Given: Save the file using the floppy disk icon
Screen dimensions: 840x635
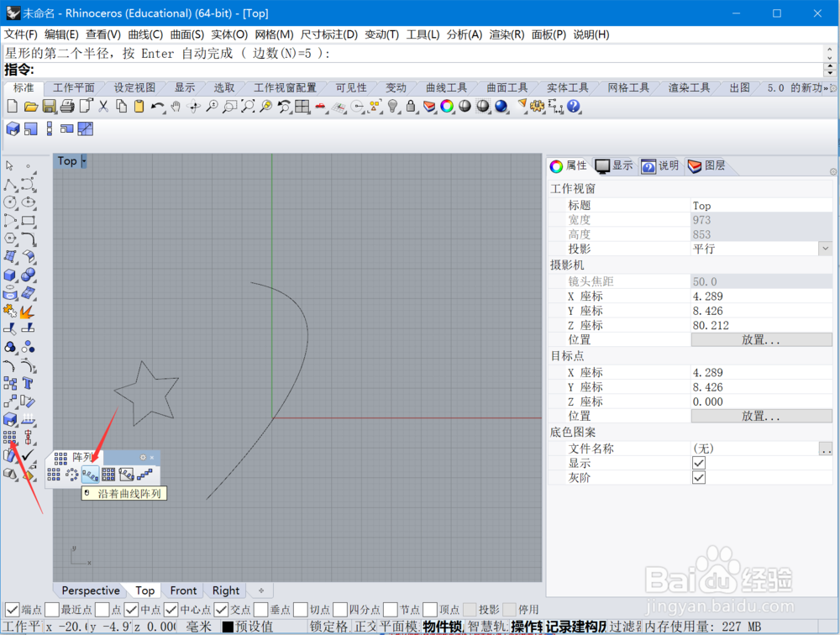Looking at the screenshot, I should pyautogui.click(x=49, y=106).
